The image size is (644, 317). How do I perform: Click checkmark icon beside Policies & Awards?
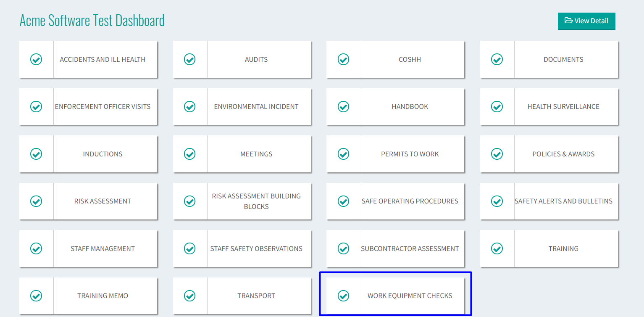[x=497, y=154]
